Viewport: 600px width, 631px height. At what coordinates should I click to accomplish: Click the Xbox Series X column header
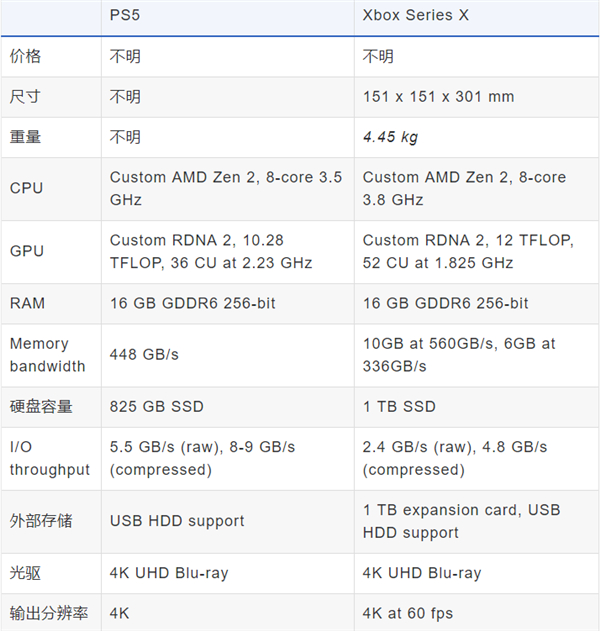click(x=417, y=16)
